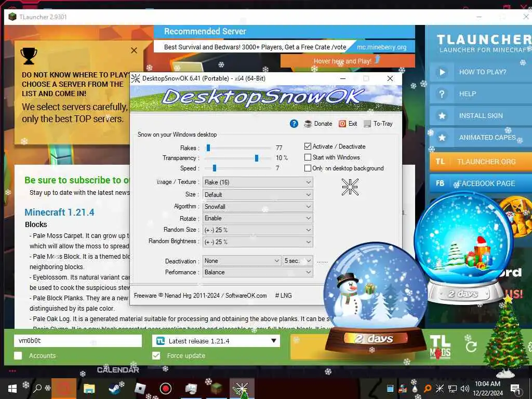The width and height of the screenshot is (532, 399).
Task: Open FACEBOOK PAGE menu item
Action: click(x=481, y=183)
